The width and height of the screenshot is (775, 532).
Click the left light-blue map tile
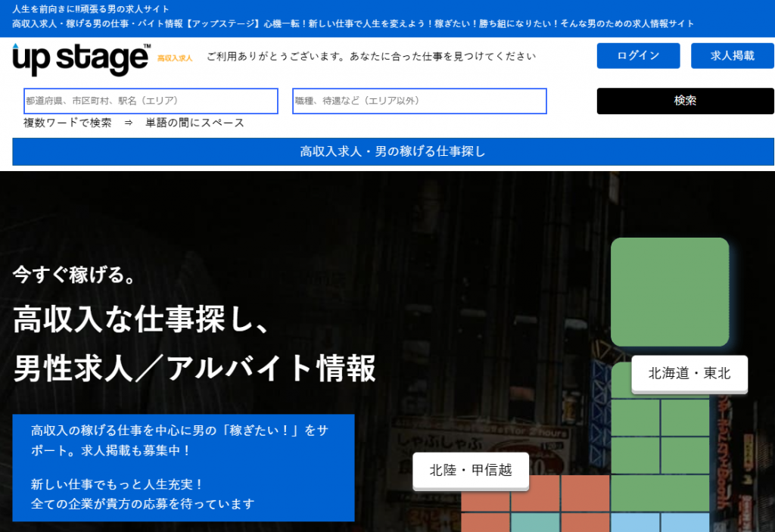click(x=635, y=522)
